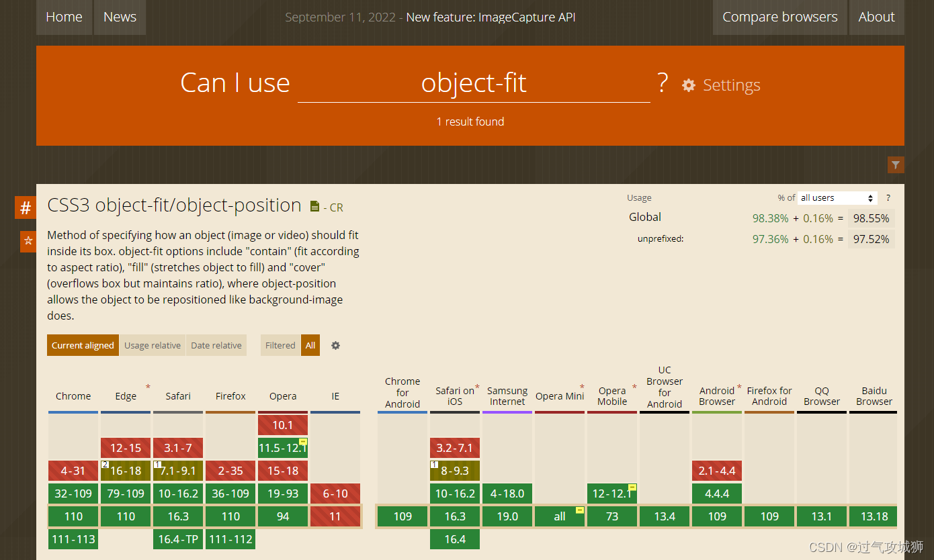Select Samsung Internet 4-18.0 cell
Image resolution: width=934 pixels, height=560 pixels.
click(x=507, y=494)
